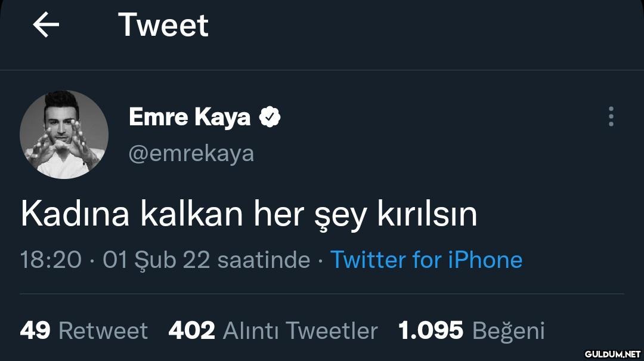Click the like count 1.095
Image resolution: width=644 pixels, height=361 pixels.
[x=431, y=330]
